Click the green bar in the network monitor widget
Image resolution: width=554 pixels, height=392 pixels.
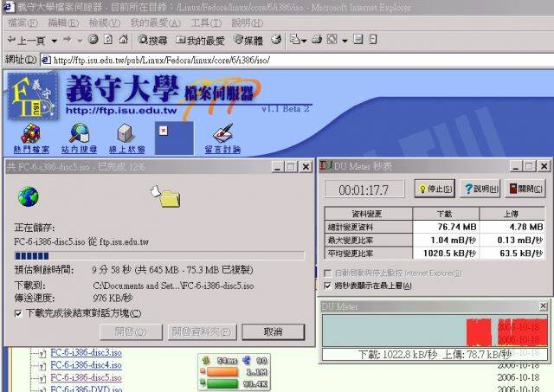222,383
